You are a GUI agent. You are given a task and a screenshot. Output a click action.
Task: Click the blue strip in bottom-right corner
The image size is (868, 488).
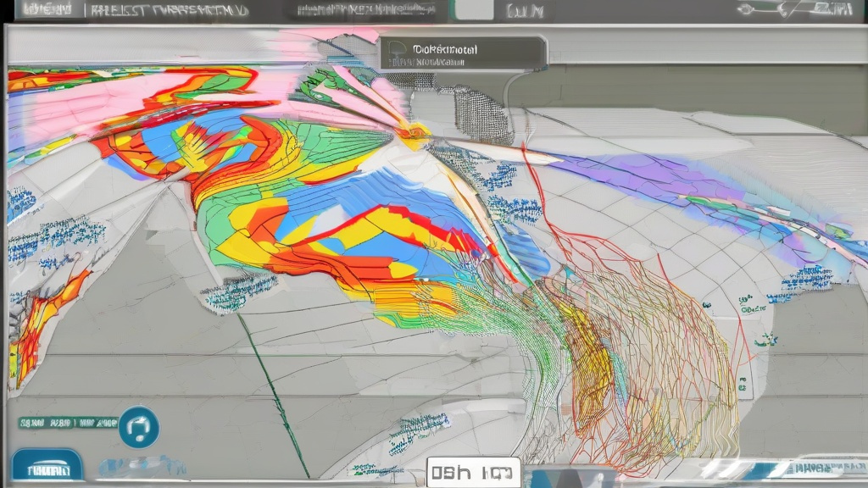(814, 470)
